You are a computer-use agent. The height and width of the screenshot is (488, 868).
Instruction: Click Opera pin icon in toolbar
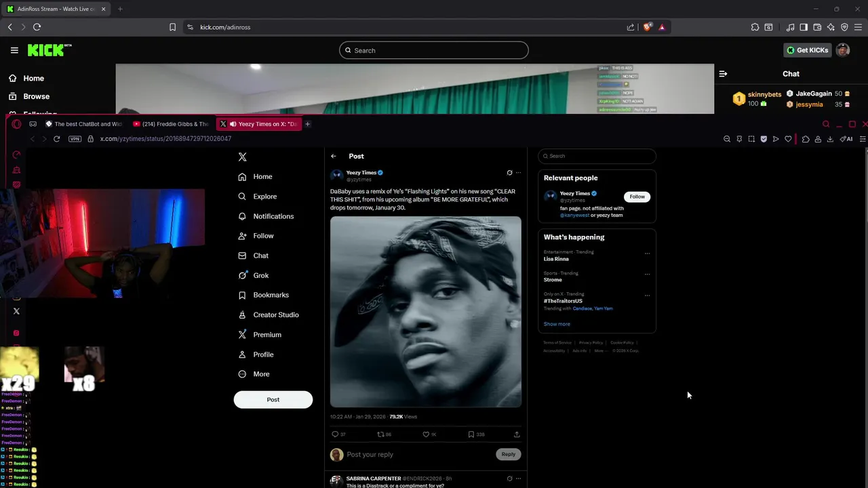coord(739,139)
